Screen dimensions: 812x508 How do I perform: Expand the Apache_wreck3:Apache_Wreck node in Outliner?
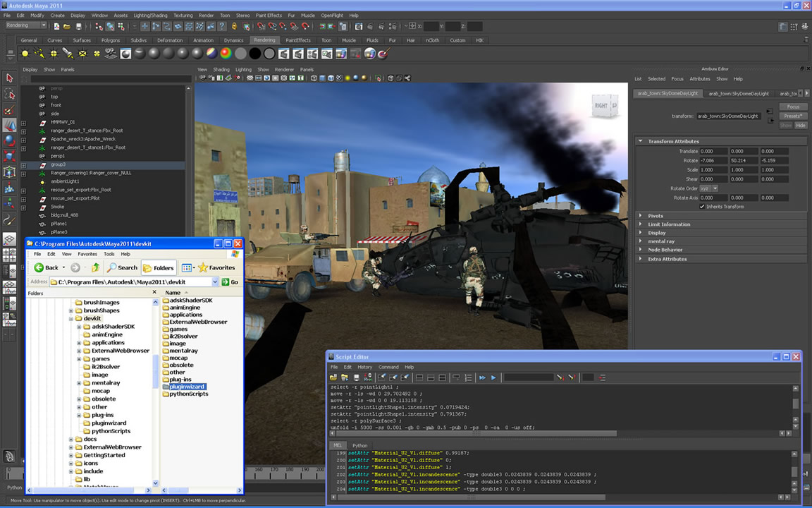(23, 140)
